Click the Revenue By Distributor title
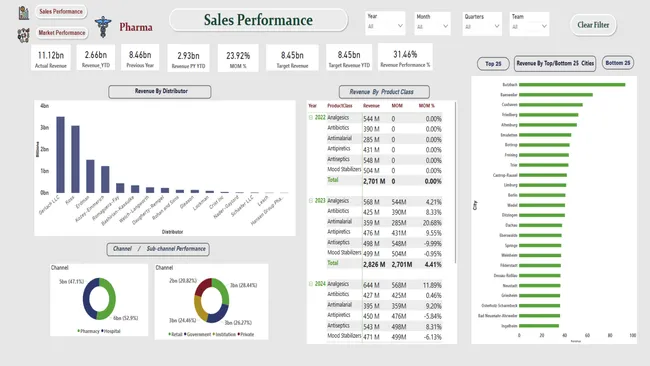 click(160, 92)
